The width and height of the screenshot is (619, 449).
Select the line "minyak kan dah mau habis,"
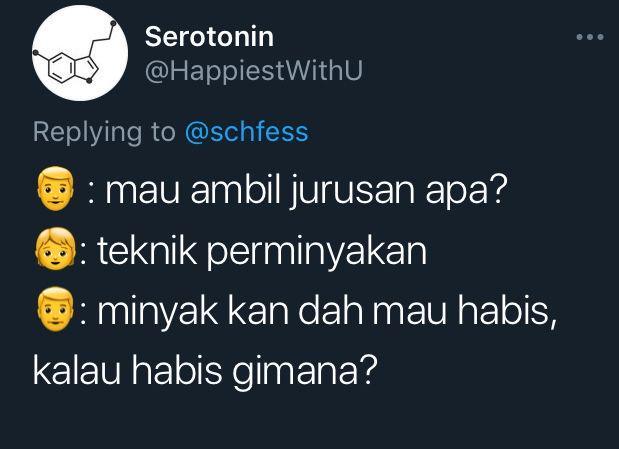327,312
